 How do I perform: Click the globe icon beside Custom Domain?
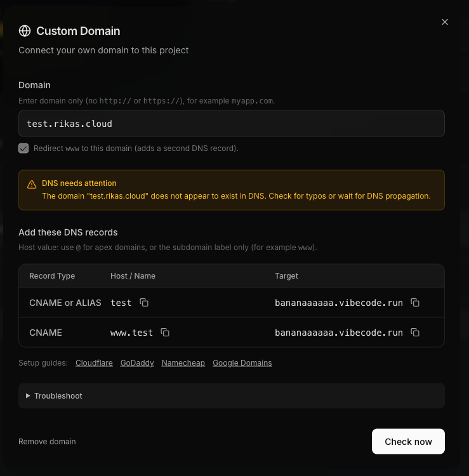click(x=25, y=30)
